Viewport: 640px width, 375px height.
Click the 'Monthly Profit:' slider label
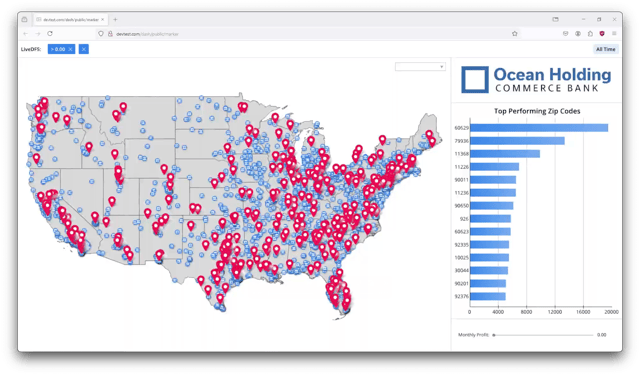[x=473, y=335]
